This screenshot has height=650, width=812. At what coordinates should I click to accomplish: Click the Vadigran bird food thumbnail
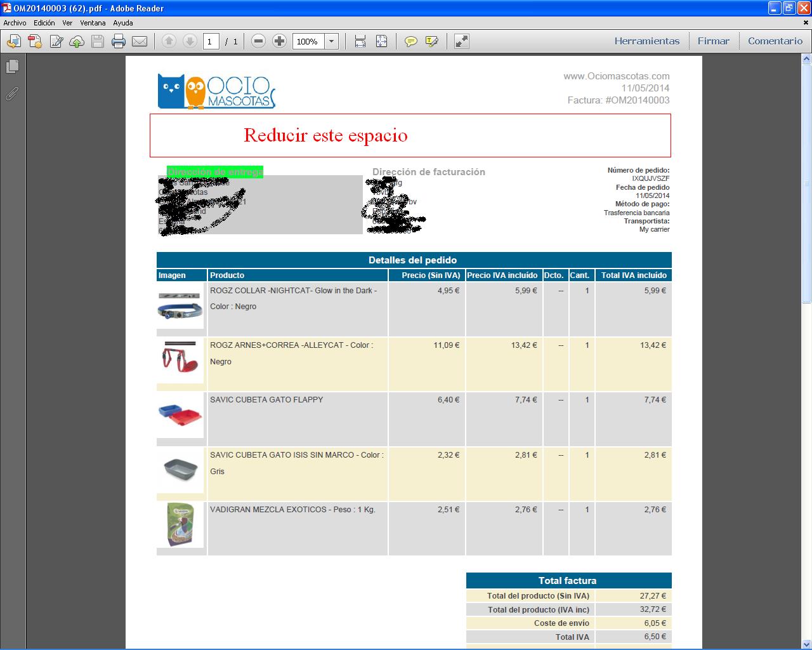180,525
